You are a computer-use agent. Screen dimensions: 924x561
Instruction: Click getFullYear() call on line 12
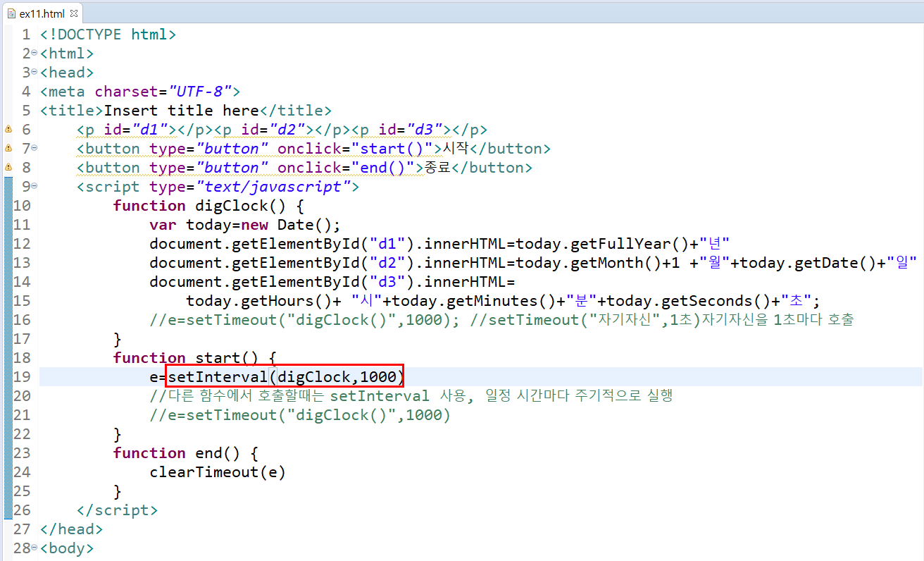pos(630,244)
